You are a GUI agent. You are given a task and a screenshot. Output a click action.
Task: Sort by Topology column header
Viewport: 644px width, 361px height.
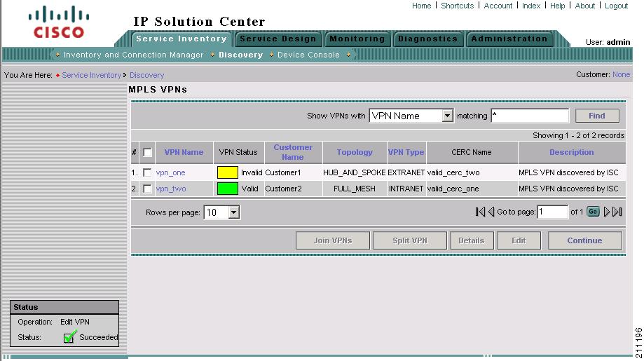[355, 152]
